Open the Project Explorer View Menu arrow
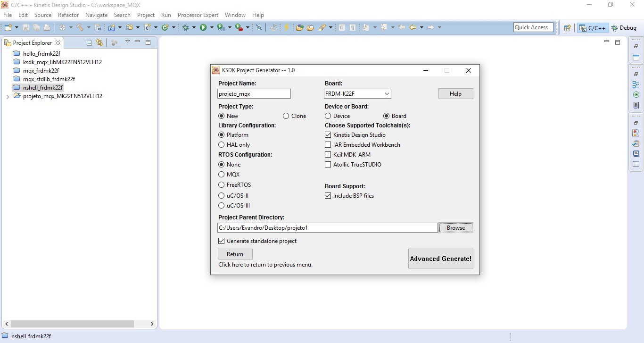This screenshot has width=644, height=343. [x=127, y=42]
